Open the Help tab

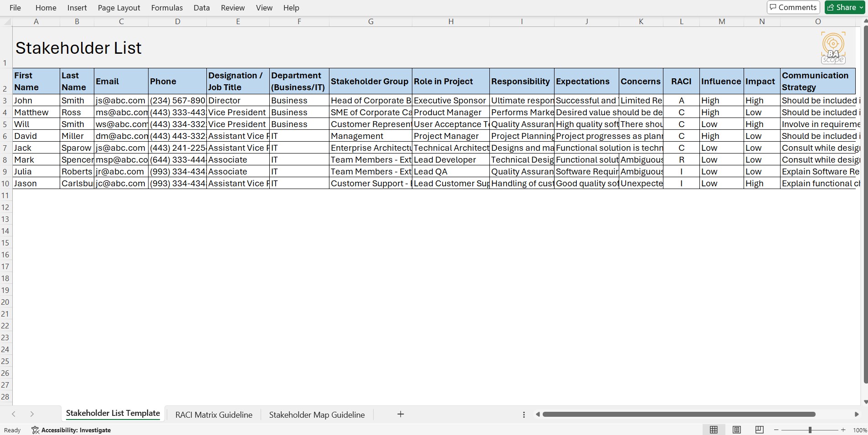[291, 8]
